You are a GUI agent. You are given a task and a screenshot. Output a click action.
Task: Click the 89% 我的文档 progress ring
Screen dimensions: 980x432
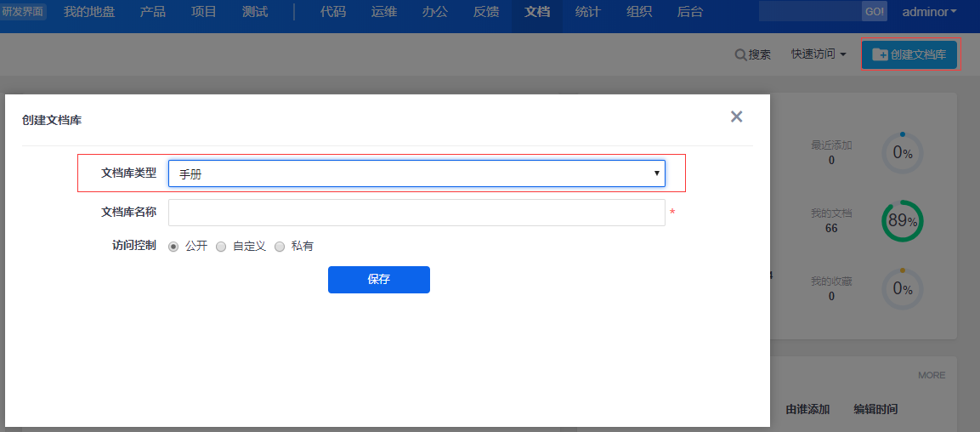coord(903,221)
